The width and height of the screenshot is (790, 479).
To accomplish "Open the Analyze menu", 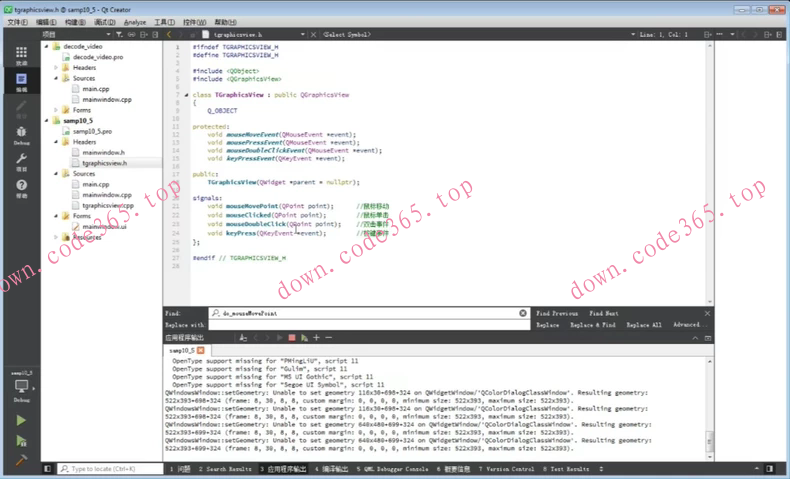I will (135, 22).
